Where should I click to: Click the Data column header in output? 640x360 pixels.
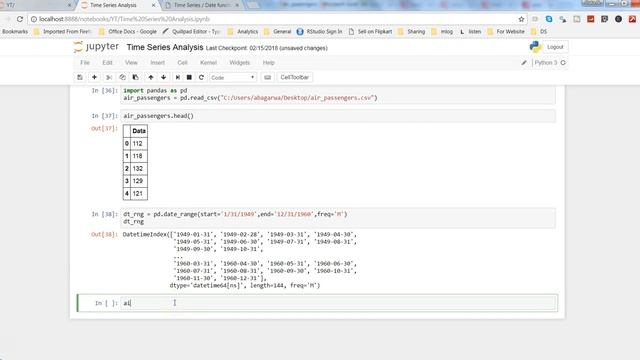point(139,131)
